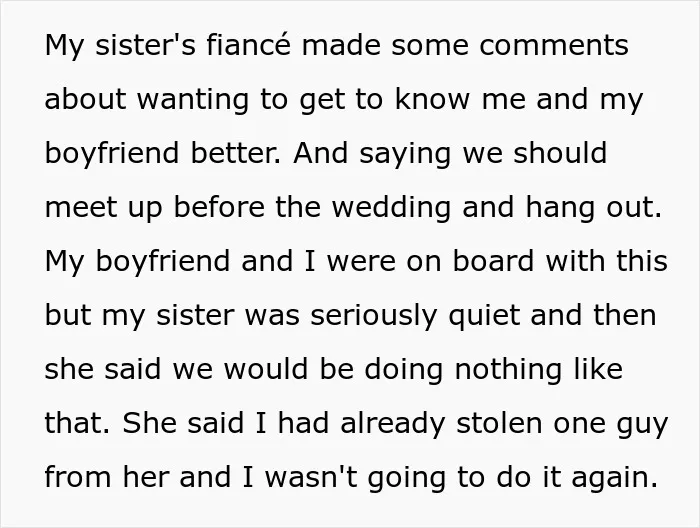Click the word "wasn't" in last line
The width and height of the screenshot is (700, 528).
pyautogui.click(x=311, y=477)
